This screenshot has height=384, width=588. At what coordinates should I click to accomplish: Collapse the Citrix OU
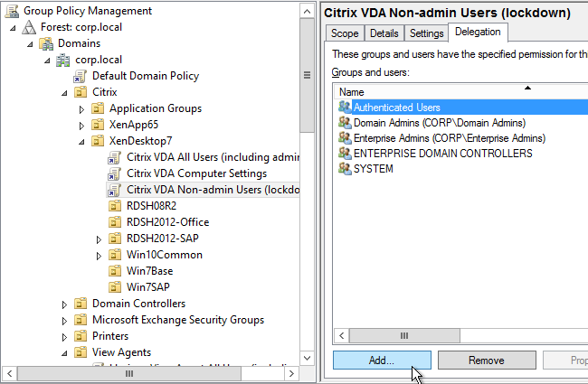pyautogui.click(x=65, y=93)
